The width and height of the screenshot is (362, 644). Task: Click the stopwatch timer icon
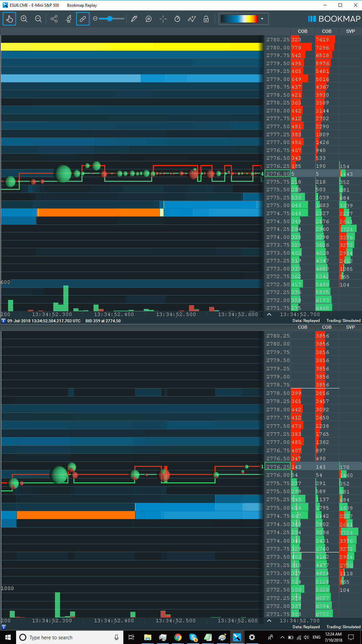[x=177, y=19]
